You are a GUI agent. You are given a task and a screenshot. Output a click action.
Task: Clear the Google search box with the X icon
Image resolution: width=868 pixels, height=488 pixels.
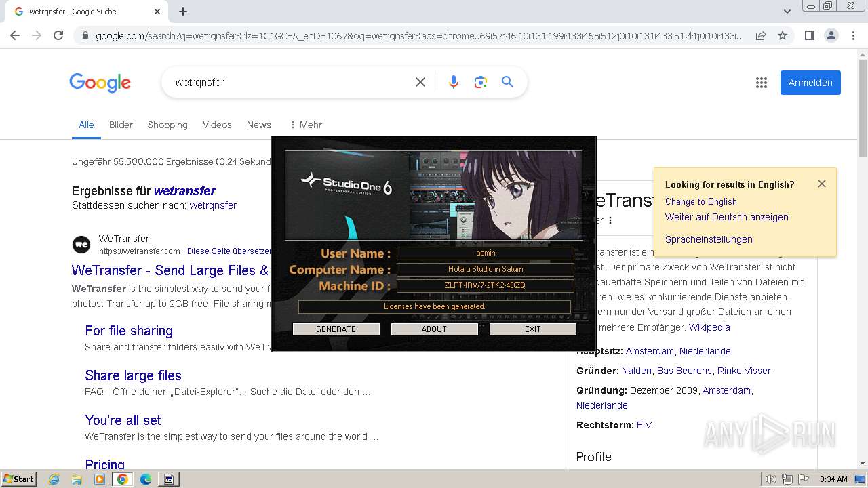(x=420, y=82)
